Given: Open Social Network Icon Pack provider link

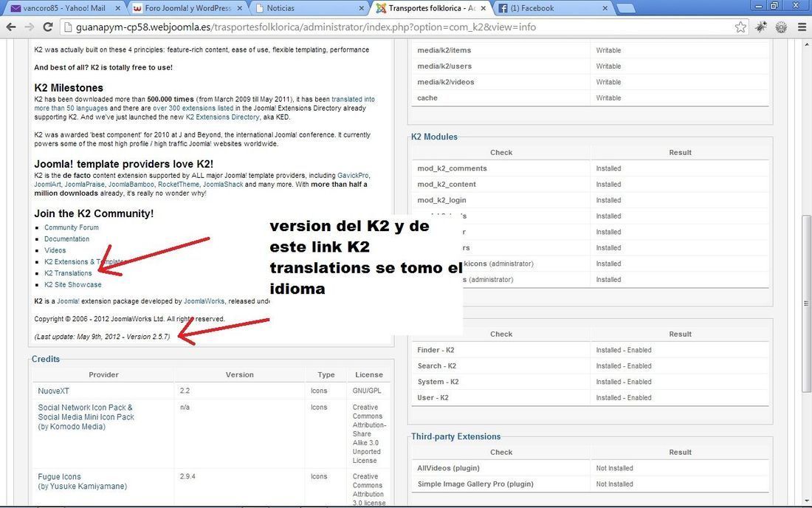Looking at the screenshot, I should 86,417.
